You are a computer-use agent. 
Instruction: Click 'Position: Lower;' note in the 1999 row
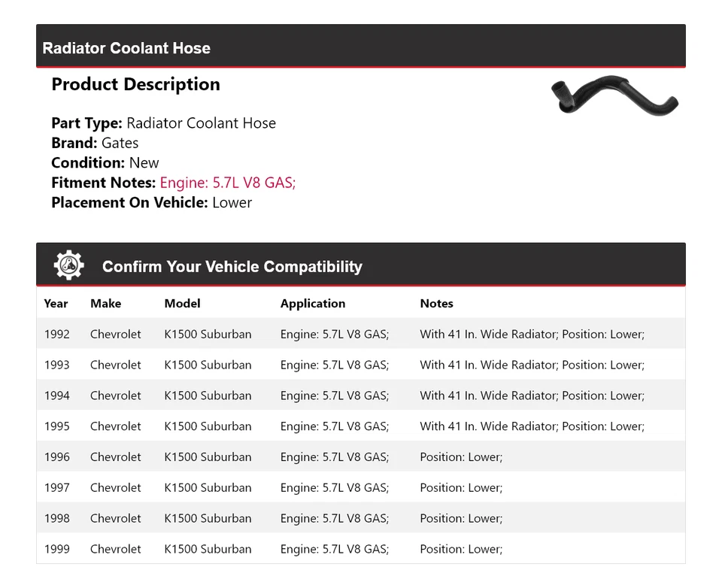461,550
